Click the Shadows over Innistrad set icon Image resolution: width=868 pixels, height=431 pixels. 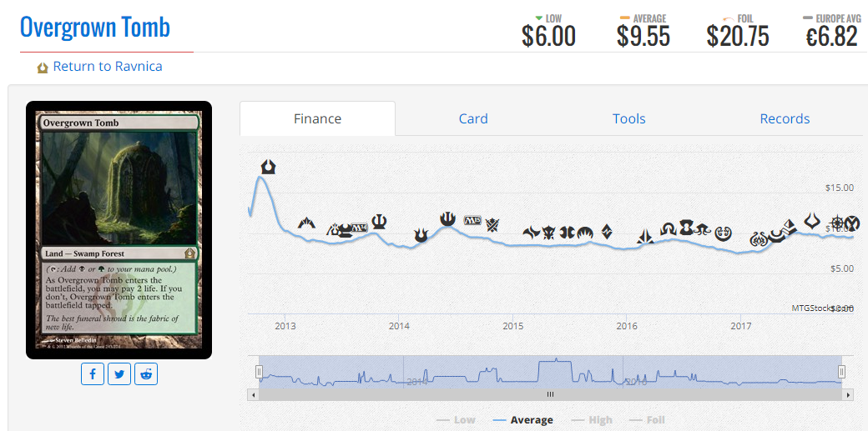tap(669, 228)
